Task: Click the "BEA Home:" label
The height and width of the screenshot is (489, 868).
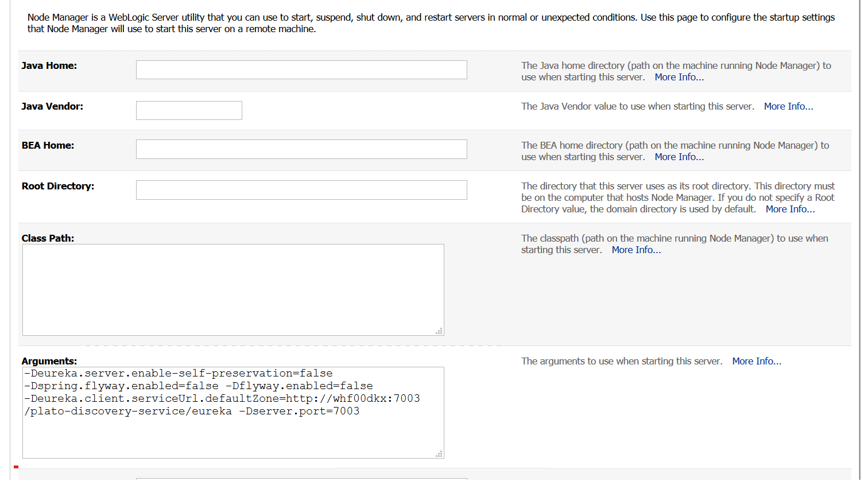Action: point(48,146)
